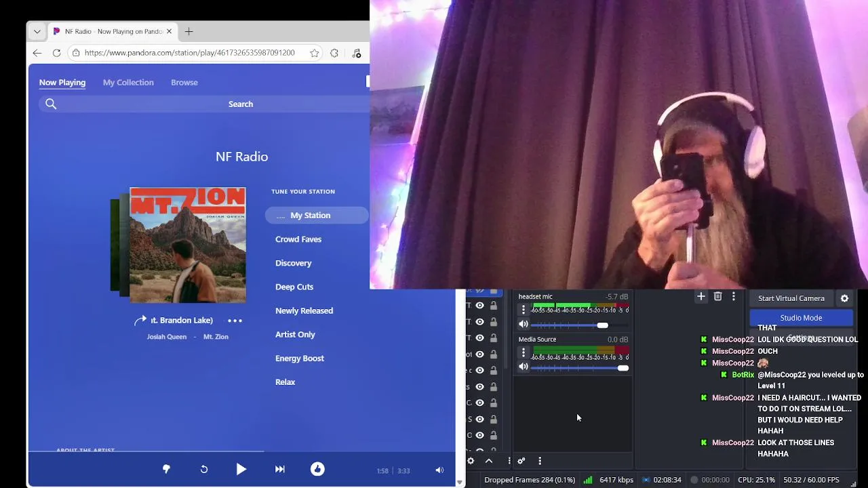Mute the Media Source in OBS mixer
868x488 pixels.
click(x=523, y=367)
